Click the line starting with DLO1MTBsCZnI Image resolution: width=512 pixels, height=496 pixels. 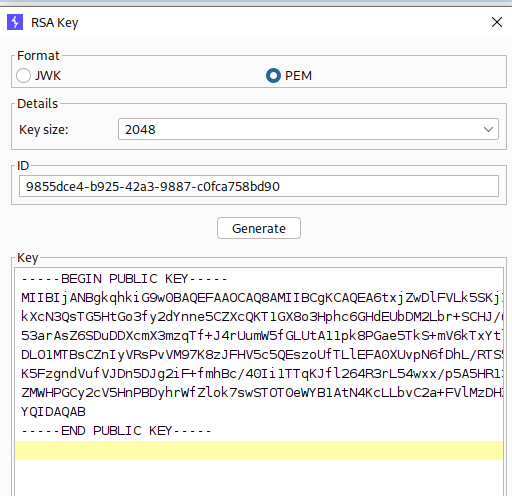pyautogui.click(x=262, y=355)
